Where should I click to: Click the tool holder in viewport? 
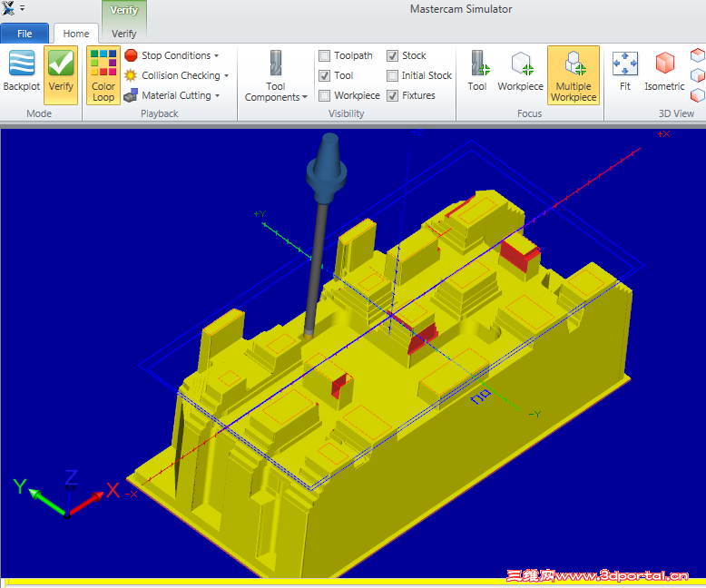coord(328,169)
